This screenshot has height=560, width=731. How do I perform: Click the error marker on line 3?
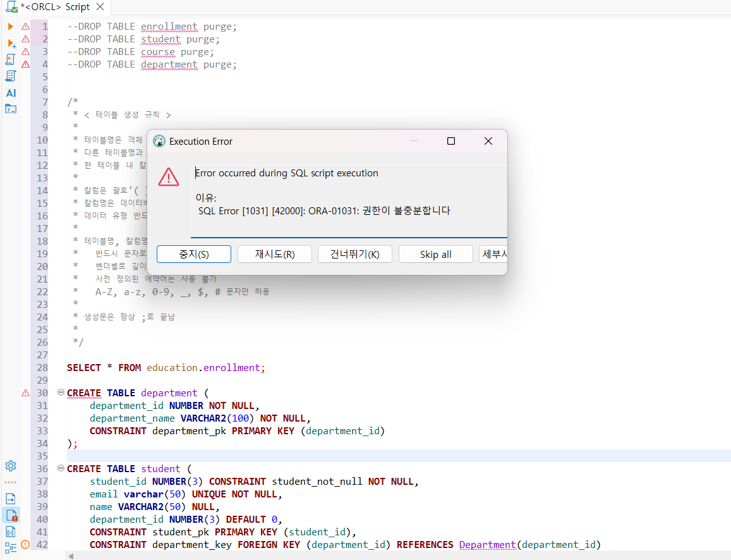point(26,52)
